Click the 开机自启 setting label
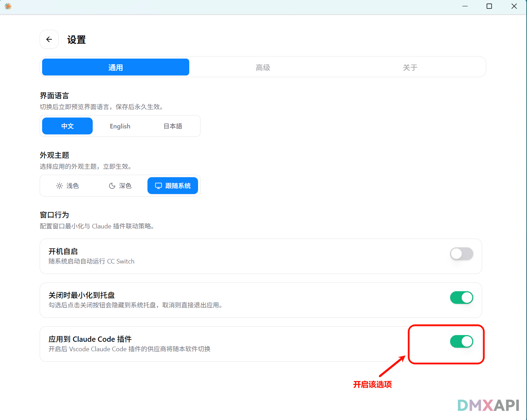Screen dimensions: 527x420 tap(63, 251)
